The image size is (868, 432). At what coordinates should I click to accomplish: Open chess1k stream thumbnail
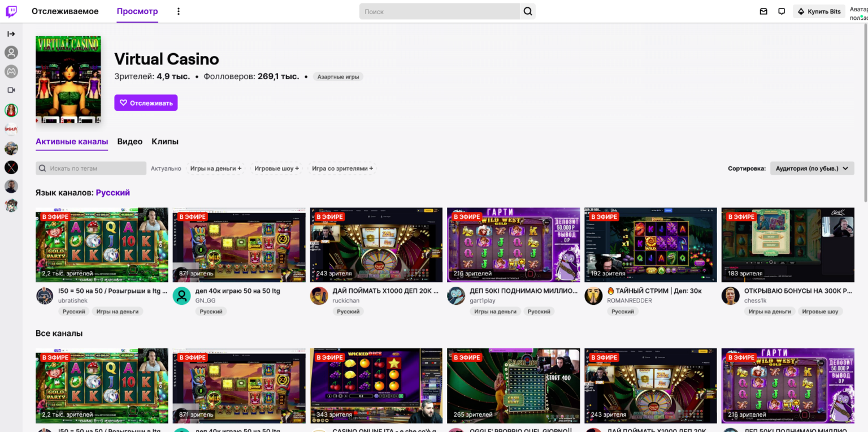point(788,245)
